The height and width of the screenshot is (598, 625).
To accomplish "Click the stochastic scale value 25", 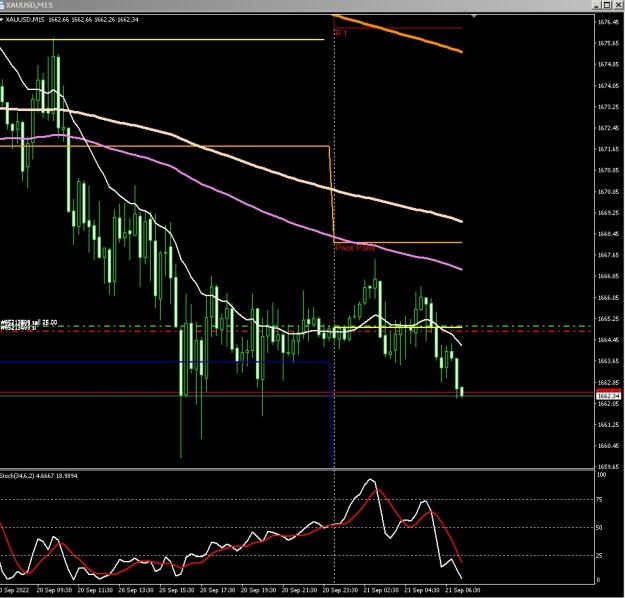I will point(600,555).
